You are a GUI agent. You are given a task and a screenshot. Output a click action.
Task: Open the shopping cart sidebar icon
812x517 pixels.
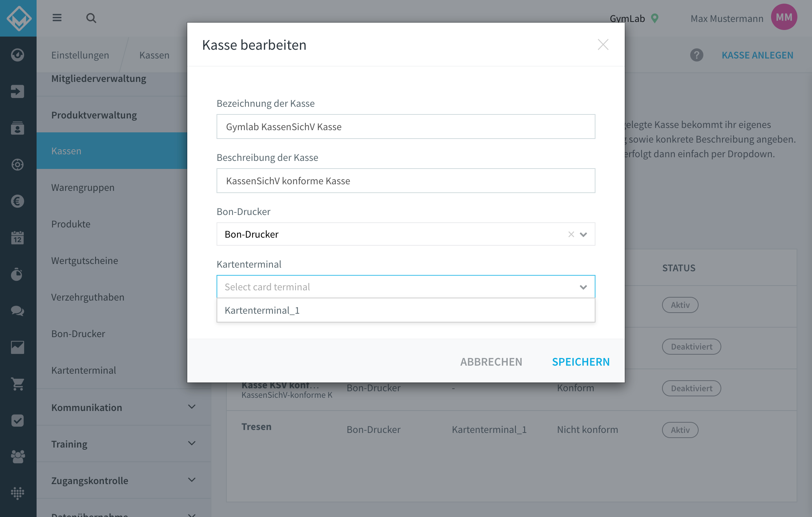pos(18,384)
